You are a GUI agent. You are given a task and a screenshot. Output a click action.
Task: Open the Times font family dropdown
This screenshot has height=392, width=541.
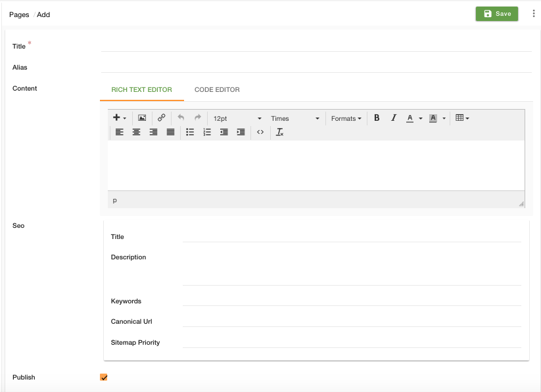(295, 118)
